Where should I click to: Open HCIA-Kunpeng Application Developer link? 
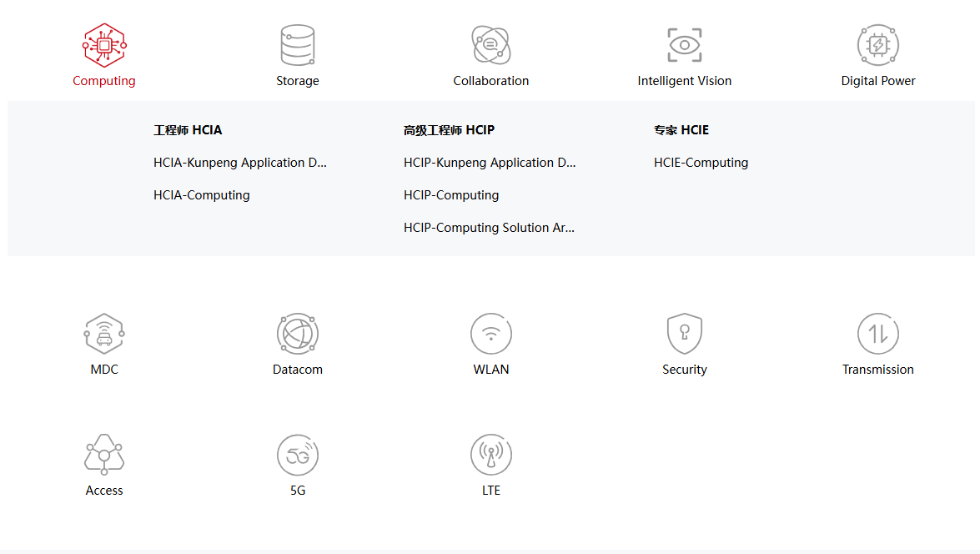pos(240,163)
